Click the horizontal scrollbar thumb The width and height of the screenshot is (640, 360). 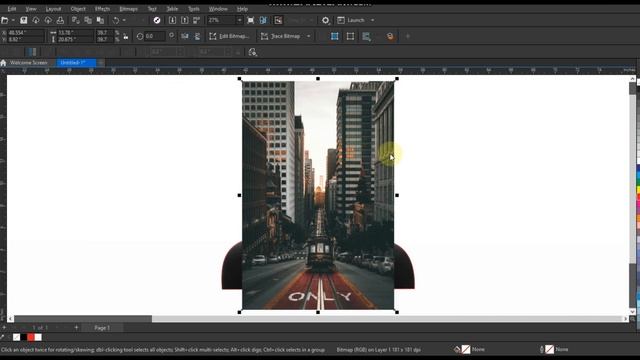83,319
